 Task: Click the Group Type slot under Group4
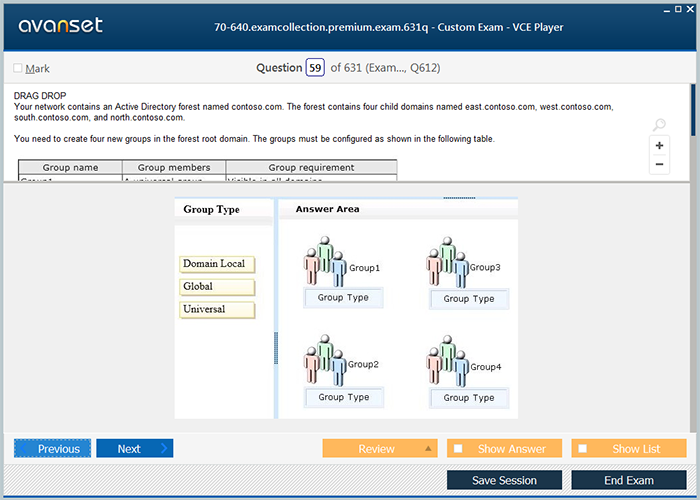click(x=469, y=398)
